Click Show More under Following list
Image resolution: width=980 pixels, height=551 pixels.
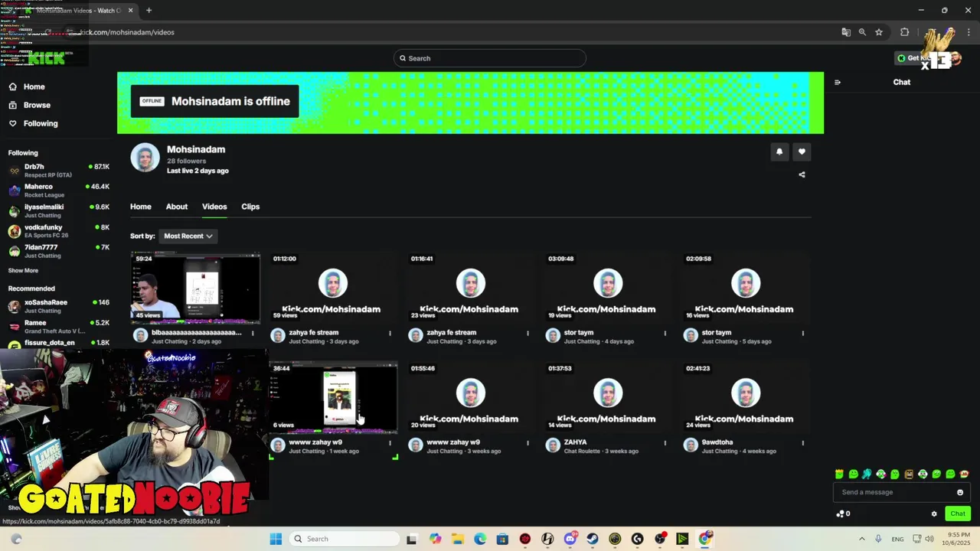pos(23,270)
